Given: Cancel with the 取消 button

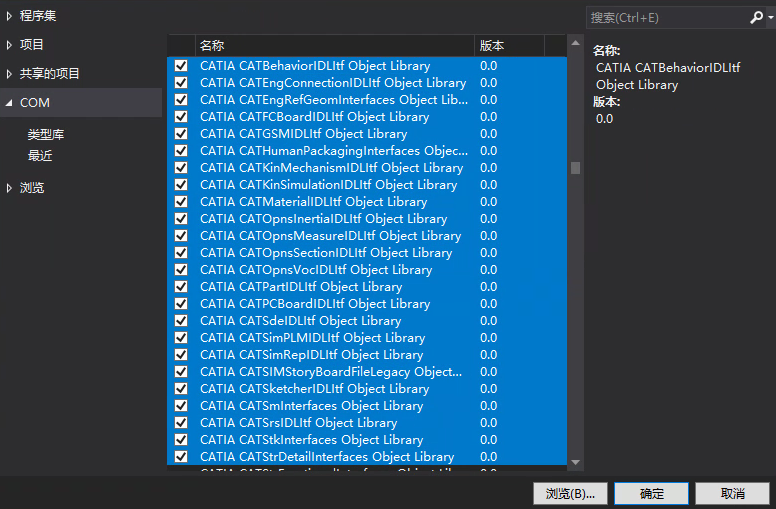Looking at the screenshot, I should coord(732,494).
